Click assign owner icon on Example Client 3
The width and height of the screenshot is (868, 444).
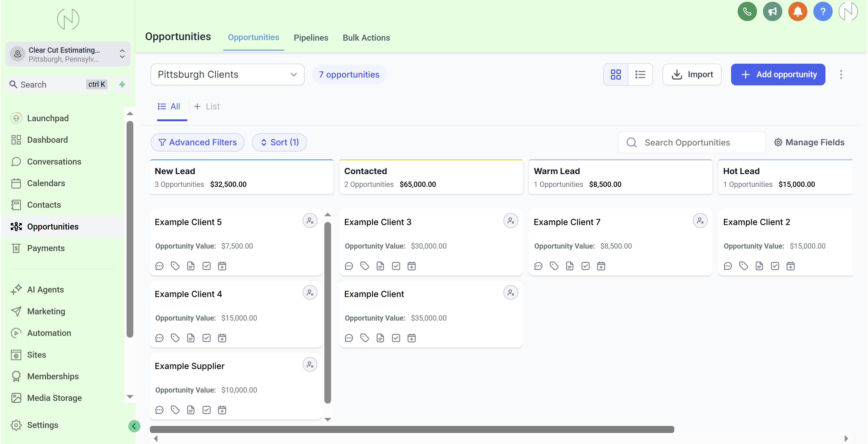click(511, 221)
